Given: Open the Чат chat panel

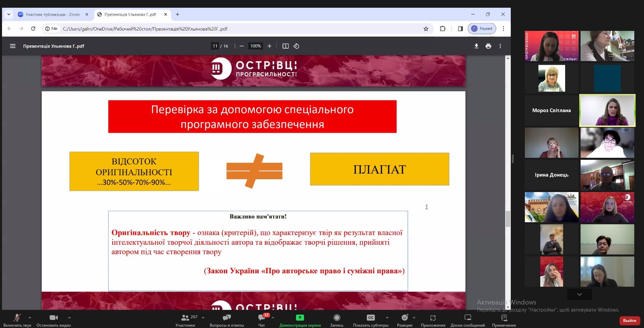Looking at the screenshot, I should (x=262, y=320).
